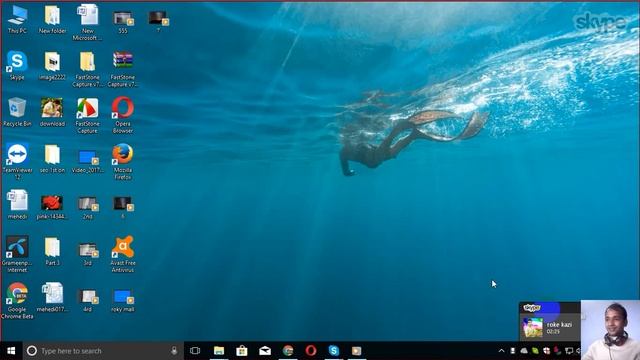Open Microsoft Store from the taskbar
Viewport: 640px width, 360px height.
242,351
